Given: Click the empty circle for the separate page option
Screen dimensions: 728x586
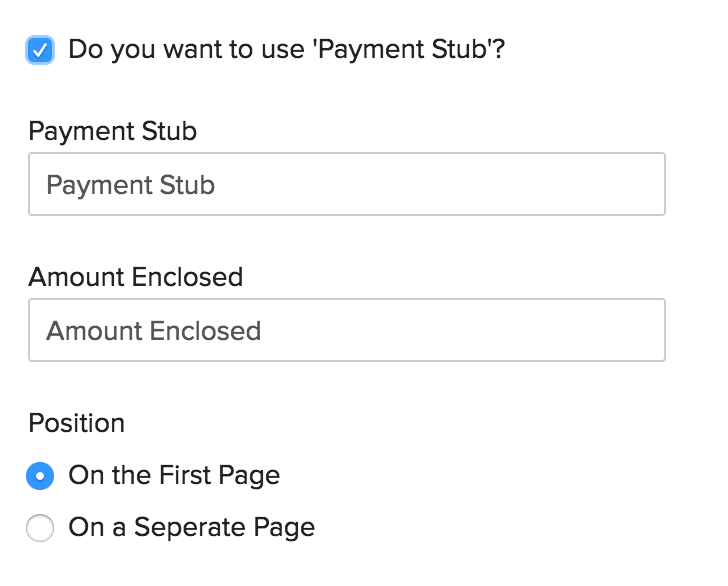Looking at the screenshot, I should pos(40,527).
